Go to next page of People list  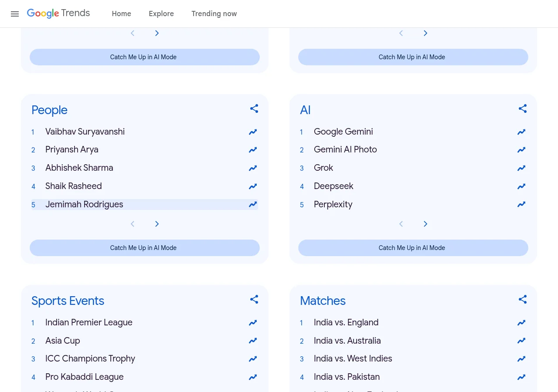pos(157,224)
